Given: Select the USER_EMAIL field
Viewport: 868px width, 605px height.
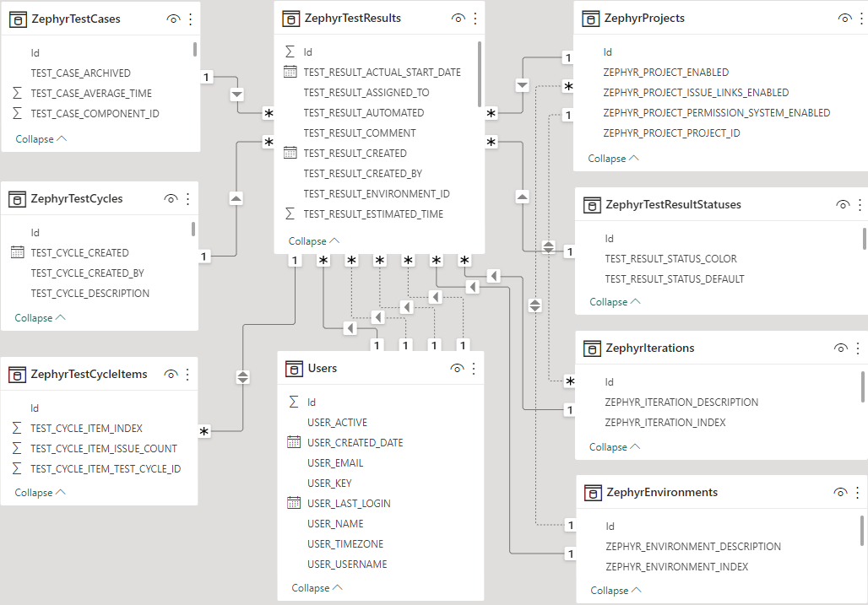Looking at the screenshot, I should click(335, 462).
